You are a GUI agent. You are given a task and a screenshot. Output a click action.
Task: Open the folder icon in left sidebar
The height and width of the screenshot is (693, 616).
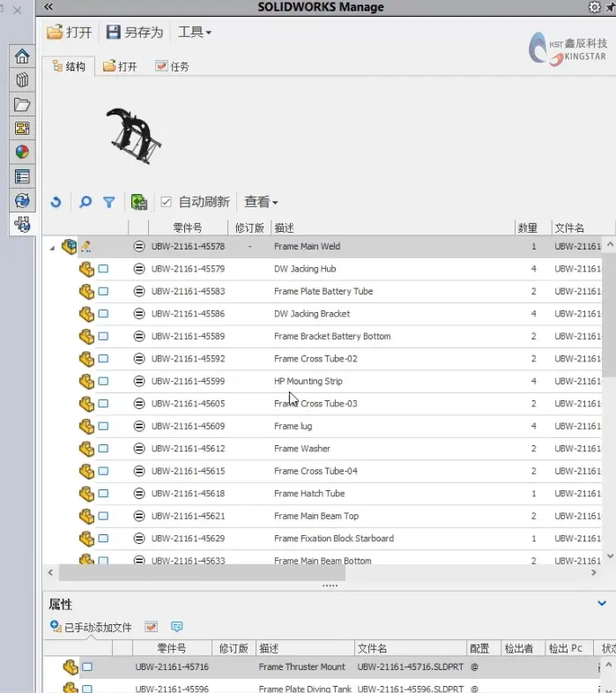point(22,105)
